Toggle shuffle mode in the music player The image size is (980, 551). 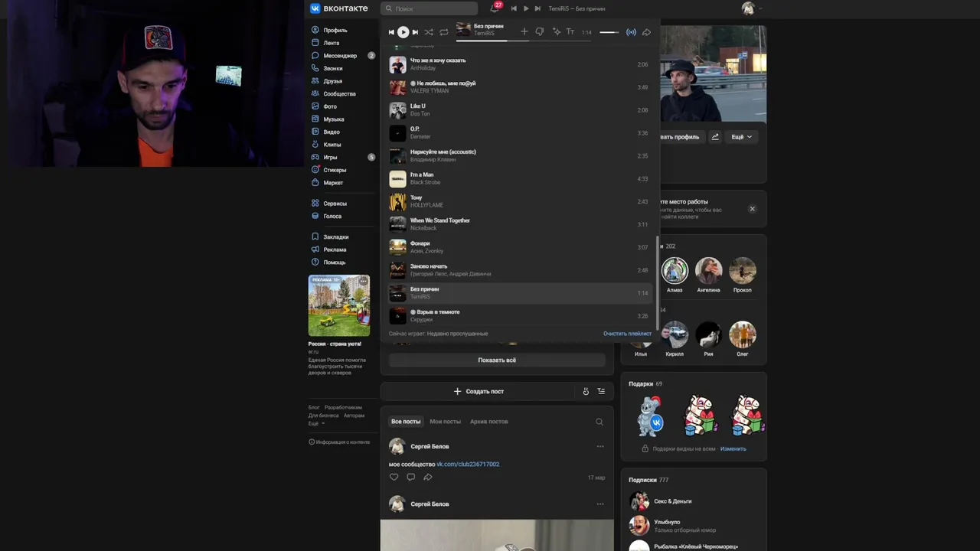click(429, 32)
